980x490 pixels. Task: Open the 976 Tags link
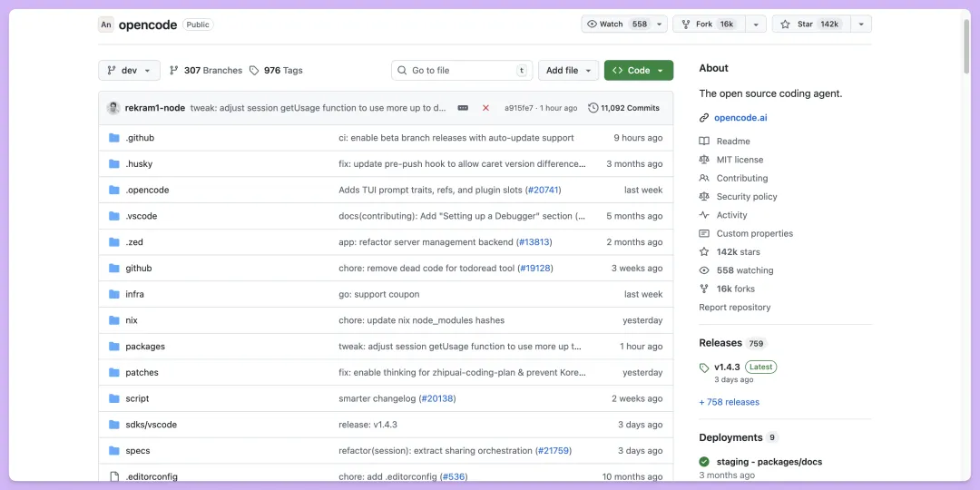[x=276, y=71]
